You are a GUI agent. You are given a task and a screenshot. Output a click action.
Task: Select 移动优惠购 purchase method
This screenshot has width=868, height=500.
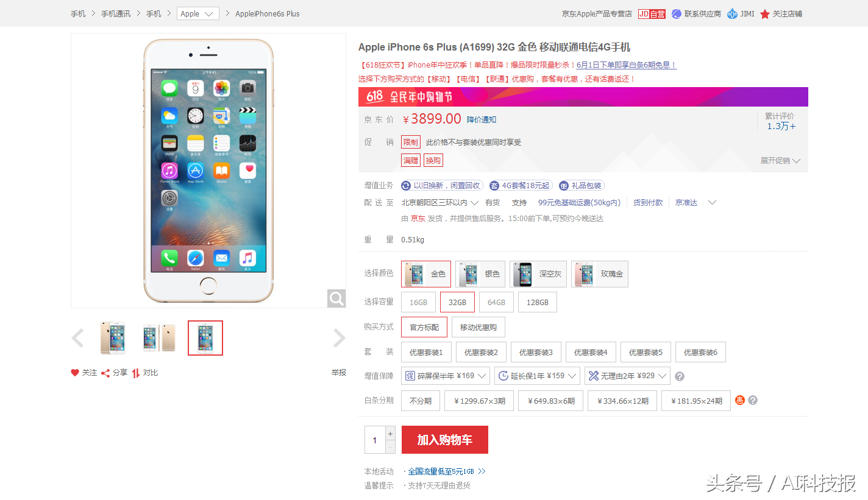click(478, 327)
